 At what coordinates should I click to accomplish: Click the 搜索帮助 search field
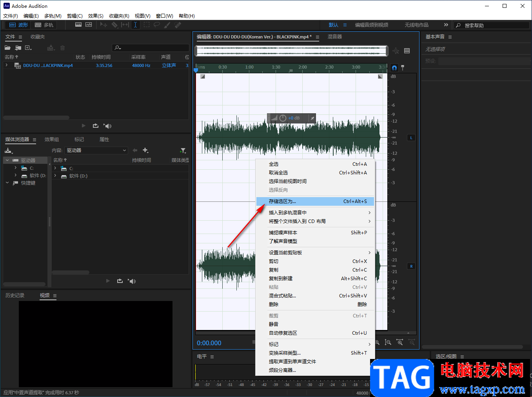tap(492, 25)
